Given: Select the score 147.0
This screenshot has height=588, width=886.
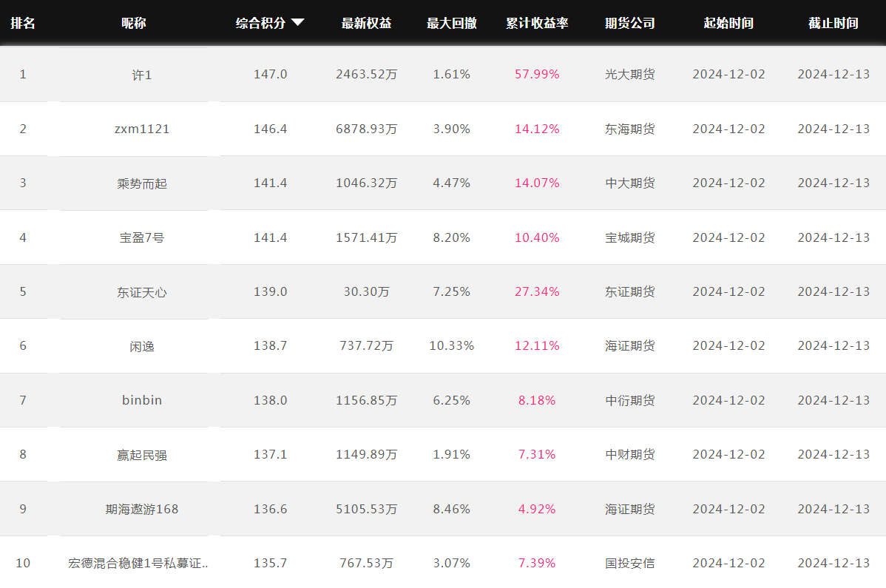Looking at the screenshot, I should click(x=270, y=74).
